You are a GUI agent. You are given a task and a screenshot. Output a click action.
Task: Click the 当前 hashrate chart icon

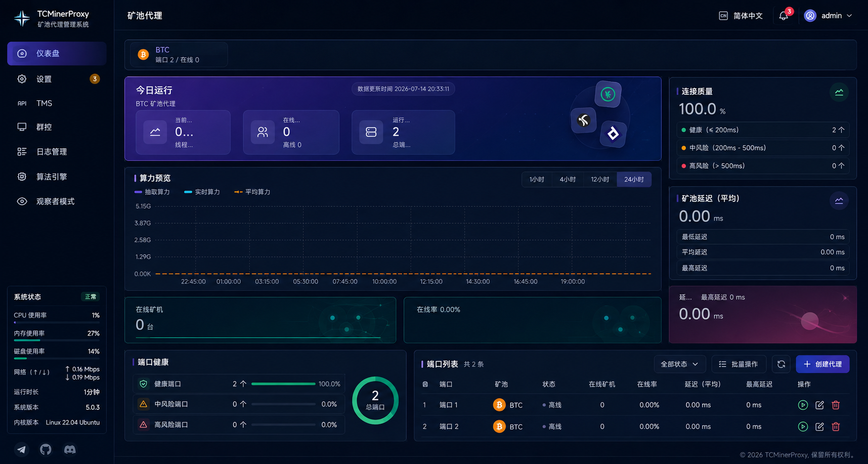[x=155, y=132]
